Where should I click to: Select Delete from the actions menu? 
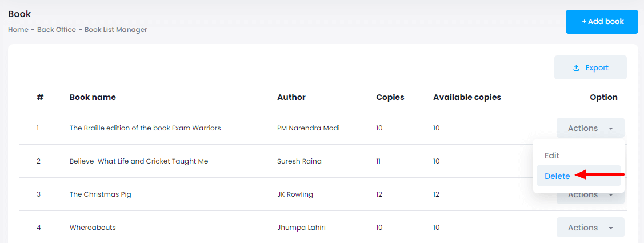tap(557, 176)
